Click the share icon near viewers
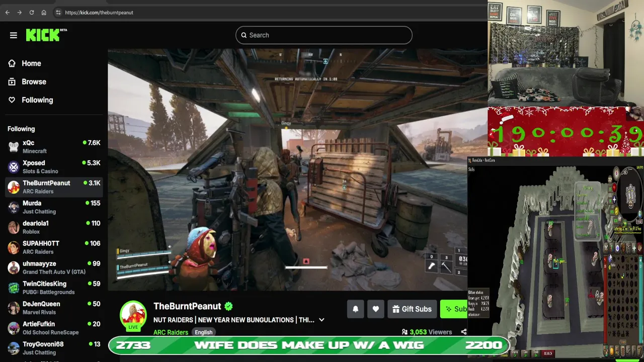The width and height of the screenshot is (644, 362). (x=463, y=332)
